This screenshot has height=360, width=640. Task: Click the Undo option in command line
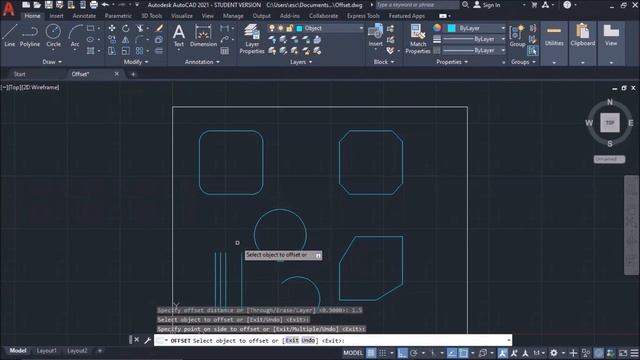pyautogui.click(x=308, y=340)
